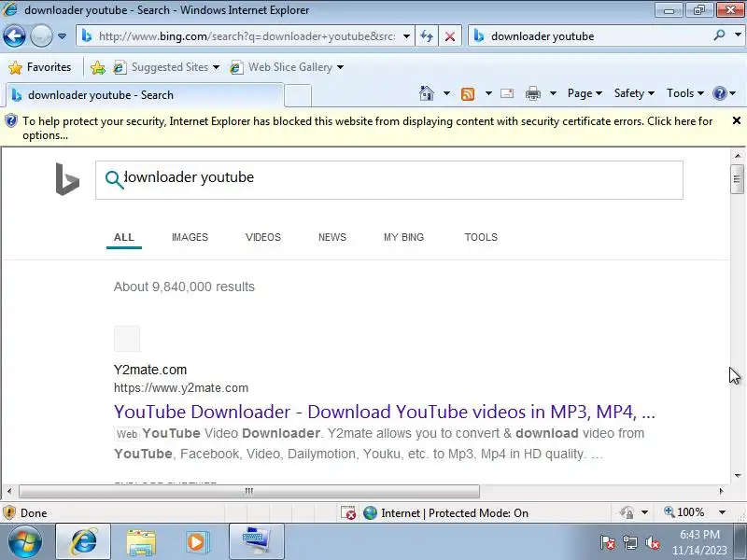Click the Action Center flag tray icon
The image size is (747, 560).
(608, 542)
